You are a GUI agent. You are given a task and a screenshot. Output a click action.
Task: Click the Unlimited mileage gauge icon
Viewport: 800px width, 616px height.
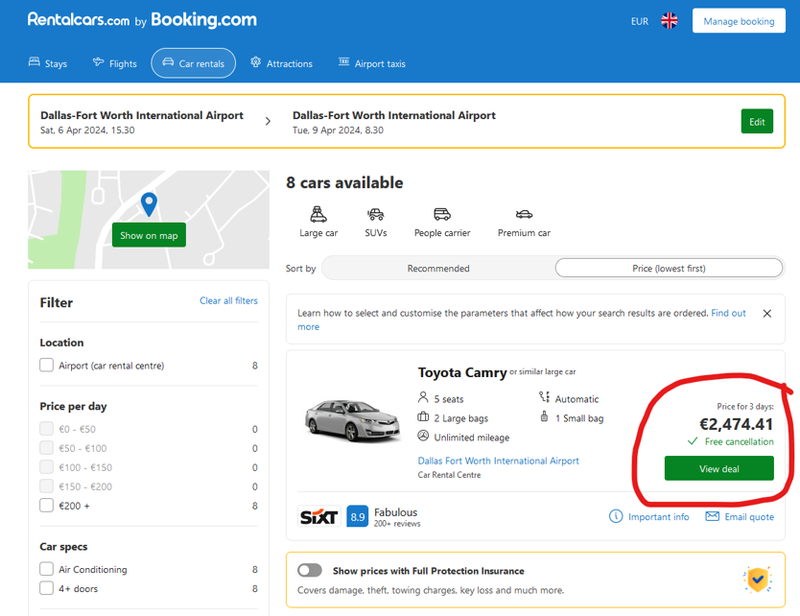tap(423, 436)
